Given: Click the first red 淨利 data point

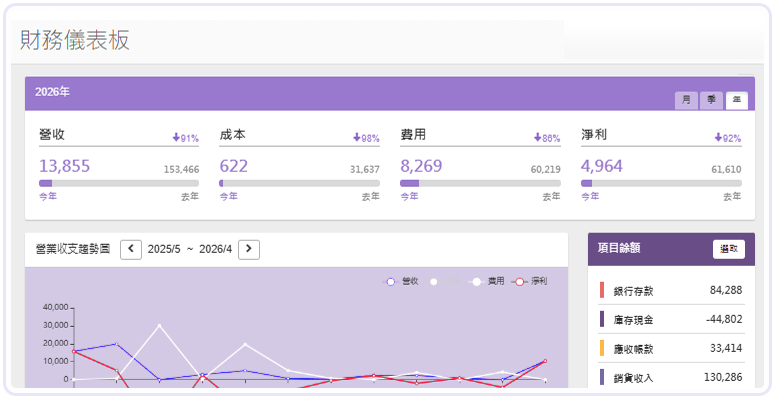Looking at the screenshot, I should point(74,352).
